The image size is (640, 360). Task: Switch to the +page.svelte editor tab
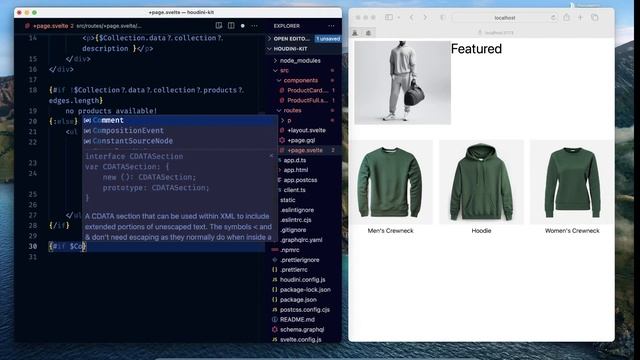(x=51, y=26)
